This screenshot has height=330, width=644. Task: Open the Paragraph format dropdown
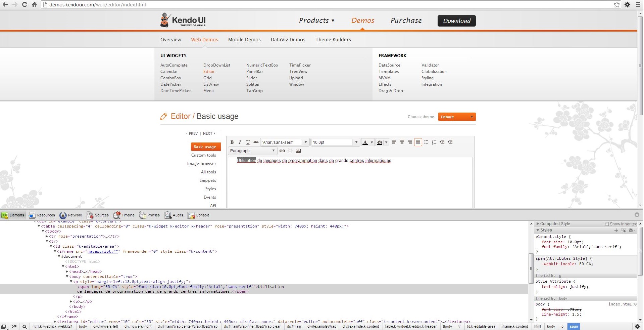[x=252, y=151]
